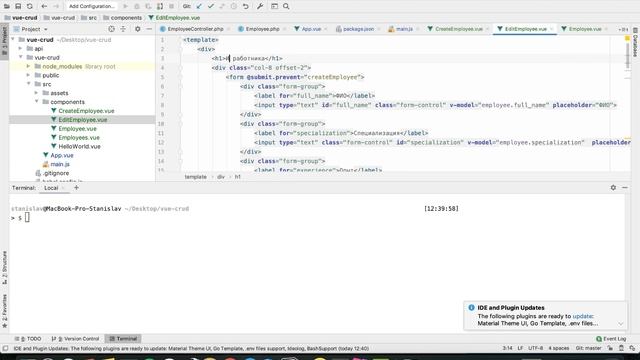
Task: Click the Locate/scroll-from-source target icon
Action: (x=111, y=29)
